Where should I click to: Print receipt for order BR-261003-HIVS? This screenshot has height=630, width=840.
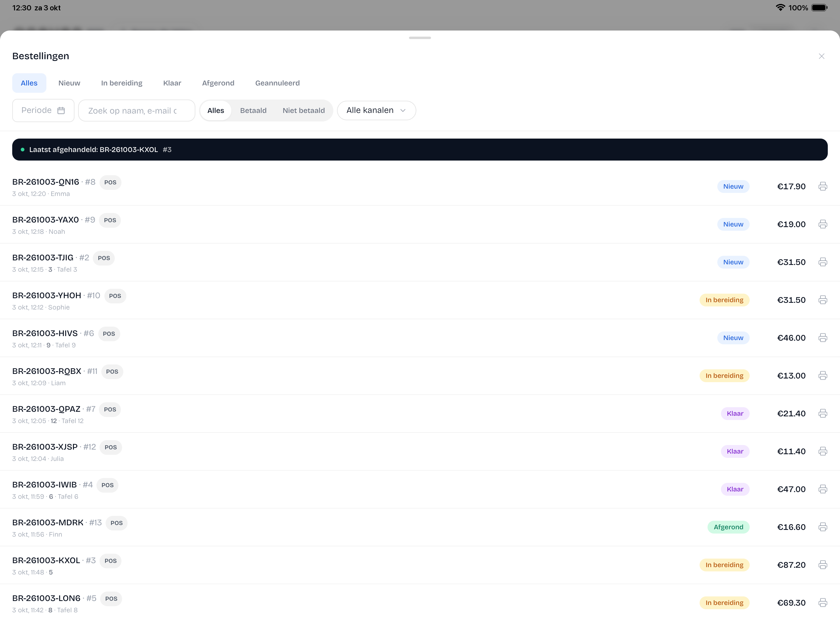pos(823,338)
